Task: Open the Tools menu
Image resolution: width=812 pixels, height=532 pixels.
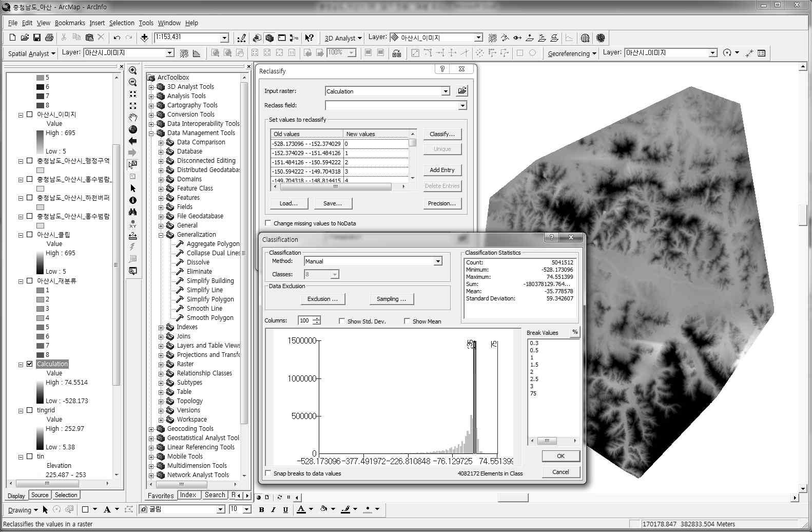Action: point(146,23)
